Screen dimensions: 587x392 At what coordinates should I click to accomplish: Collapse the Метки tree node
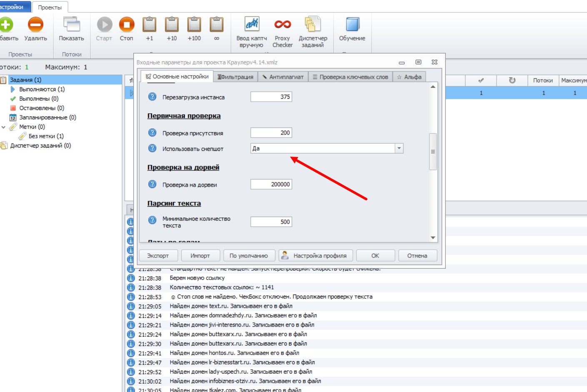(4, 127)
